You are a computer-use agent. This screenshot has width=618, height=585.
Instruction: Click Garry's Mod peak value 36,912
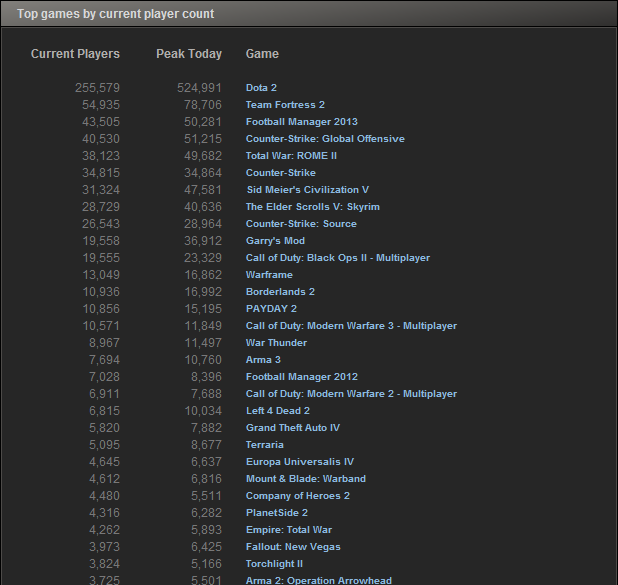[203, 241]
